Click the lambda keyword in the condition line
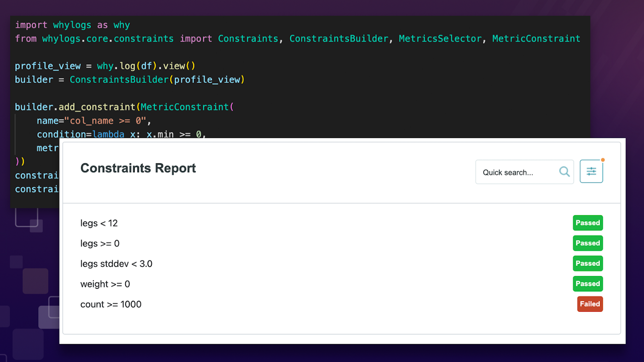 click(x=108, y=134)
